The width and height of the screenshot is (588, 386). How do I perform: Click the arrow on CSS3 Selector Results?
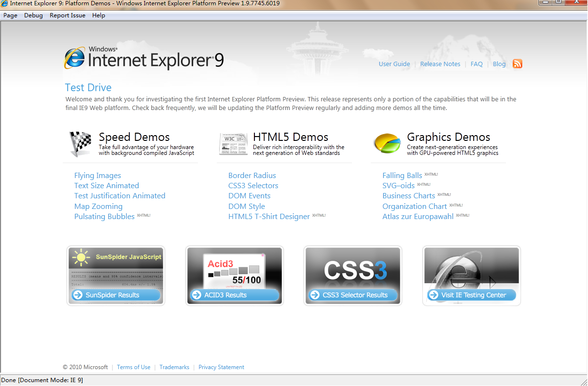pyautogui.click(x=314, y=295)
